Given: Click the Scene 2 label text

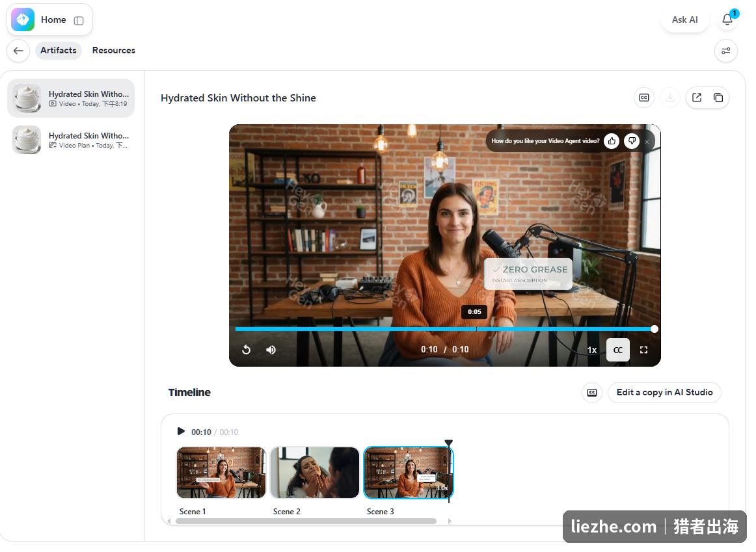Looking at the screenshot, I should pyautogui.click(x=286, y=512).
